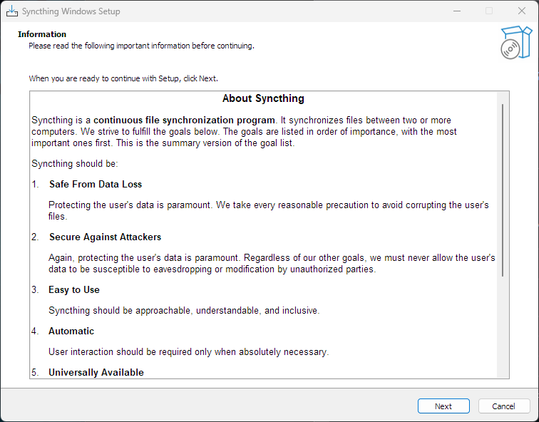Viewport: 539px width, 422px height.
Task: Click the Next button
Action: [x=443, y=406]
